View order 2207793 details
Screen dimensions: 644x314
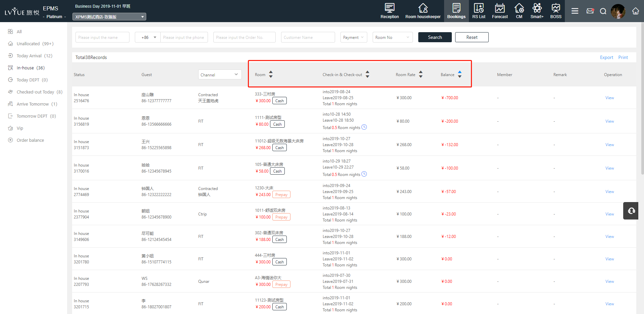[x=609, y=281]
